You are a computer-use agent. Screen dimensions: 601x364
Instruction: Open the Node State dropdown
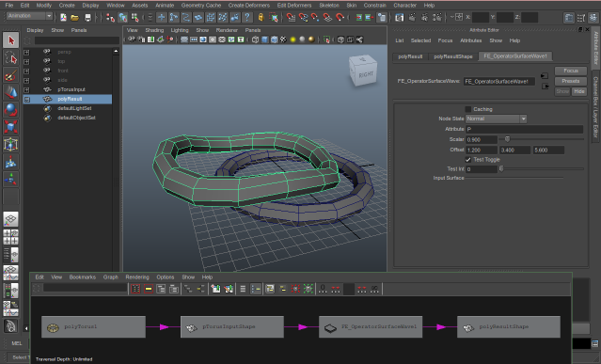(x=496, y=119)
